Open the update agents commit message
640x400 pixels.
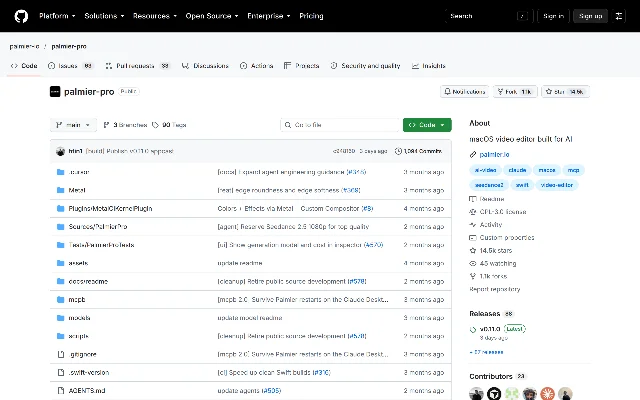[x=238, y=391]
